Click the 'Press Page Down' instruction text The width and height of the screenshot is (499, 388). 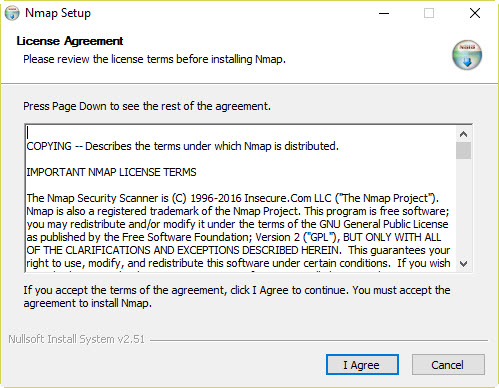coord(147,106)
